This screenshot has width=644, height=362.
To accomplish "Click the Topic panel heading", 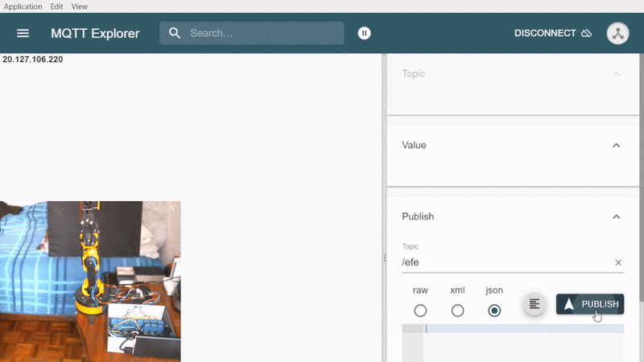I will pos(413,74).
